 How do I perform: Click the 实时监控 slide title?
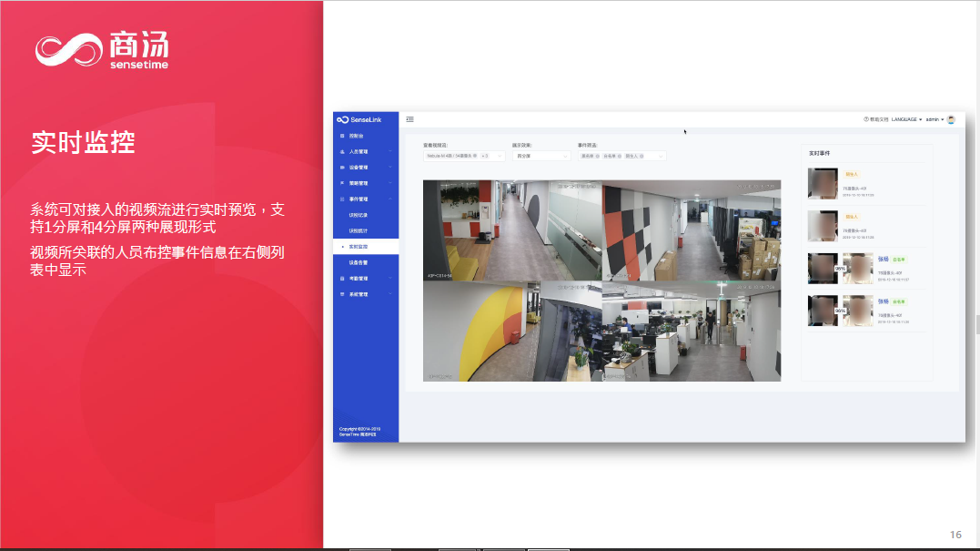(83, 143)
